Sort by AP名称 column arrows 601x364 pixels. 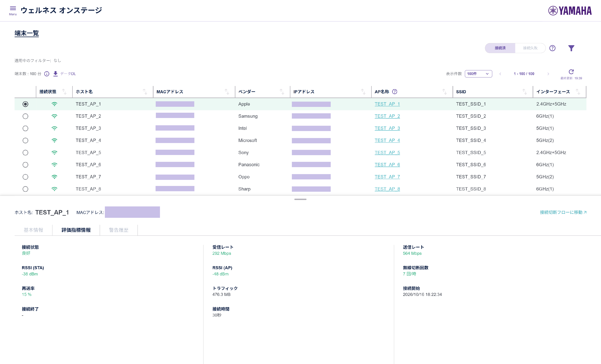(444, 92)
